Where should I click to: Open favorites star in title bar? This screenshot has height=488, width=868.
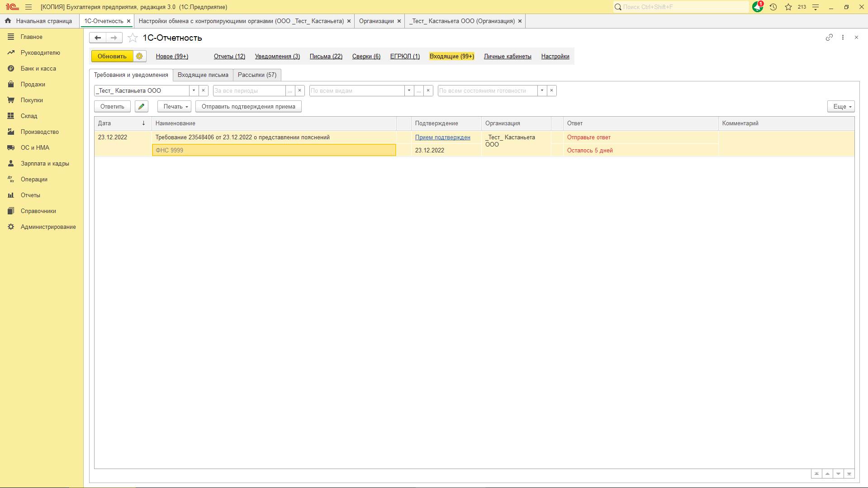788,7
